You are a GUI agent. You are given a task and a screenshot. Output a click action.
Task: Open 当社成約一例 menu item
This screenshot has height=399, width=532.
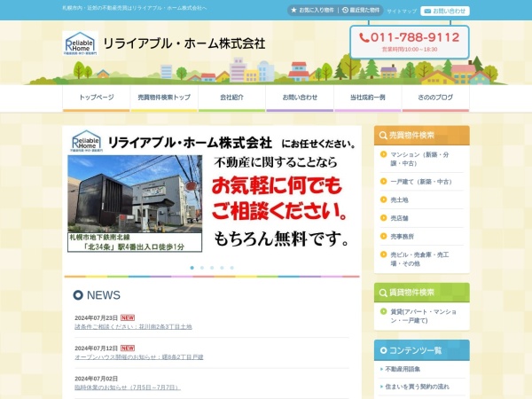[367, 98]
